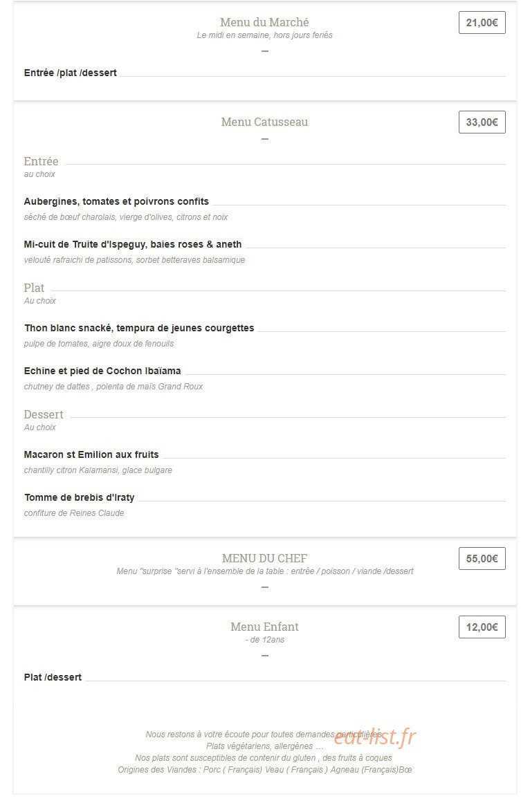Click the Dessert section heading
The width and height of the screenshot is (530, 812).
(x=44, y=415)
